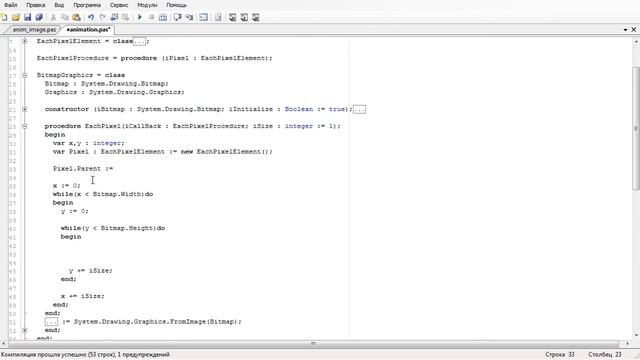
Task: Click the narrow page icon before debug group
Action: [218, 17]
